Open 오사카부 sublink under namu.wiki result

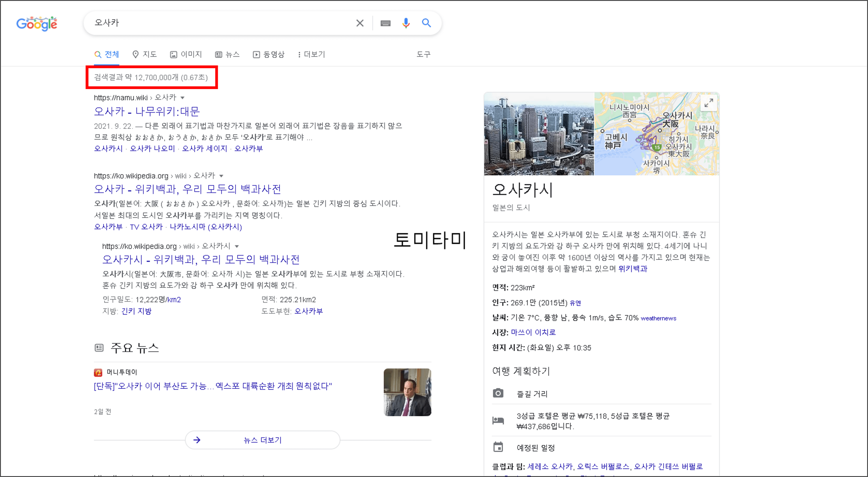249,149
